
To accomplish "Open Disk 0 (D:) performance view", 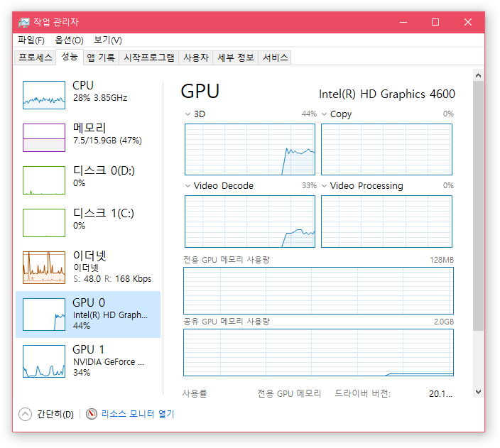I will click(x=43, y=180).
